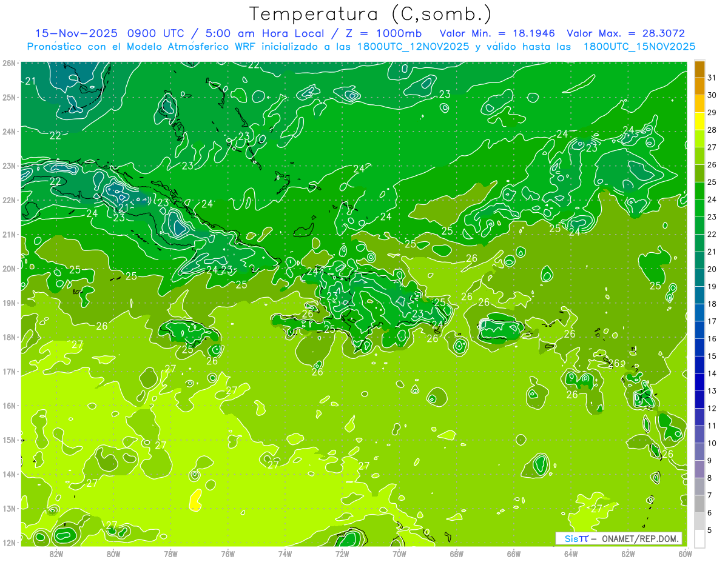Screen dimensions: 728x562
Task: Click the longitude axis label "70W"
Action: click(399, 554)
